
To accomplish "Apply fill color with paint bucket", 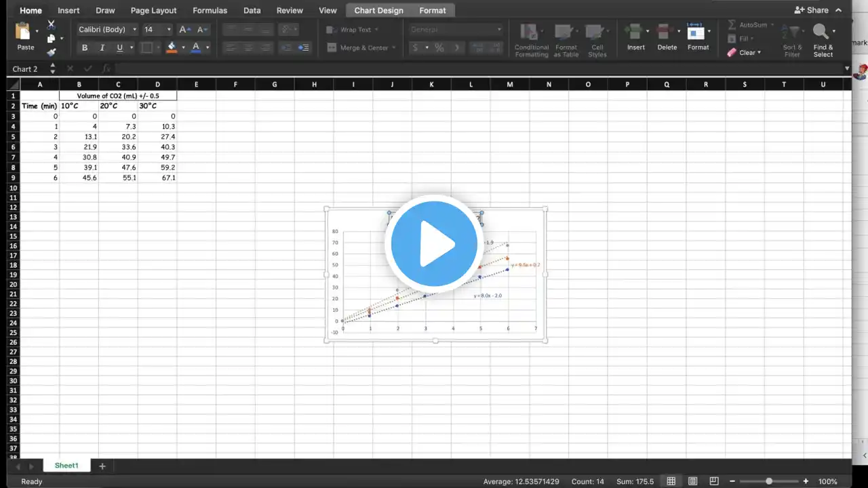I will (172, 47).
